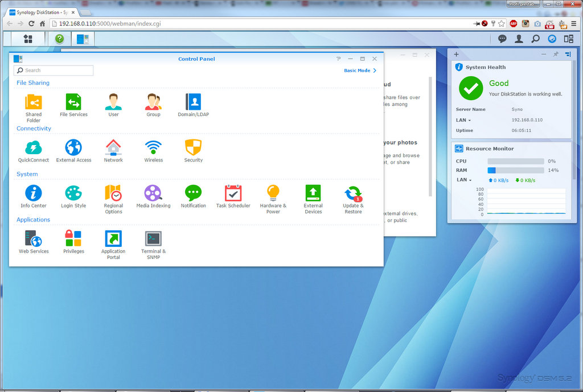583x392 pixels.
Task: Expand the LAN dropdown in System Health
Action: pyautogui.click(x=463, y=120)
